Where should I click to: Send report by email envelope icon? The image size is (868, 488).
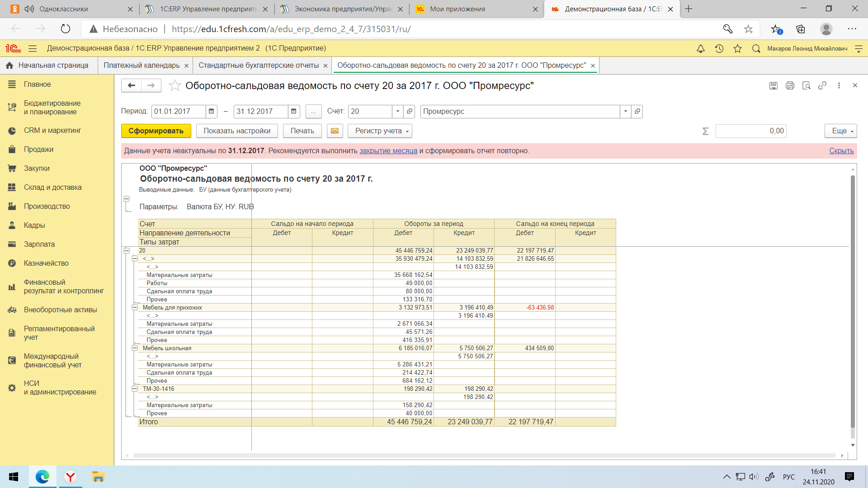335,131
